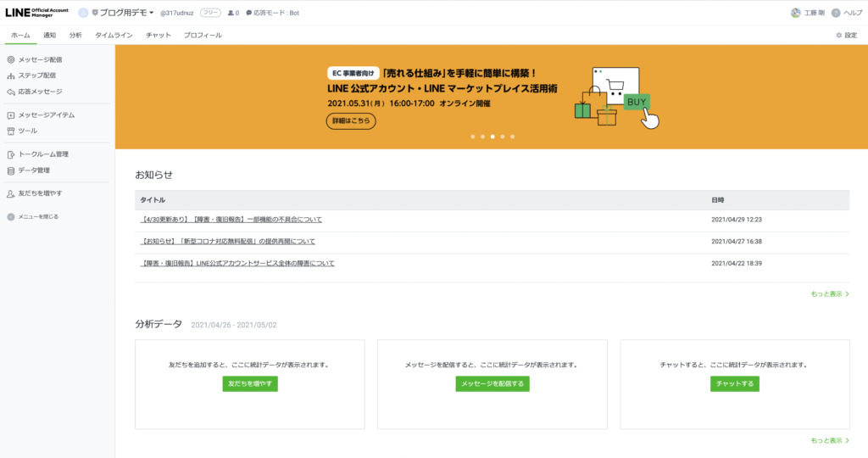Click the ステップ配信 sidebar icon
Screen dimensions: 868x458
pyautogui.click(x=10, y=75)
